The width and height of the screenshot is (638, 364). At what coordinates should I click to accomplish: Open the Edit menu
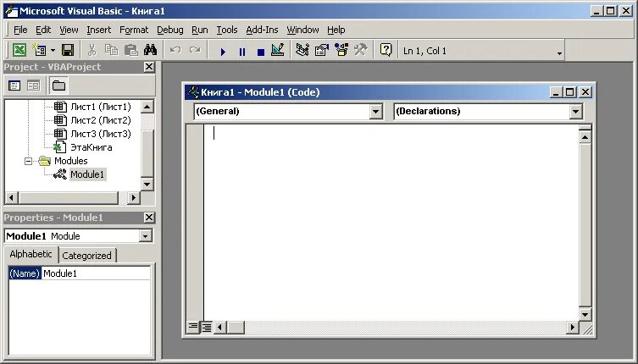[43, 30]
